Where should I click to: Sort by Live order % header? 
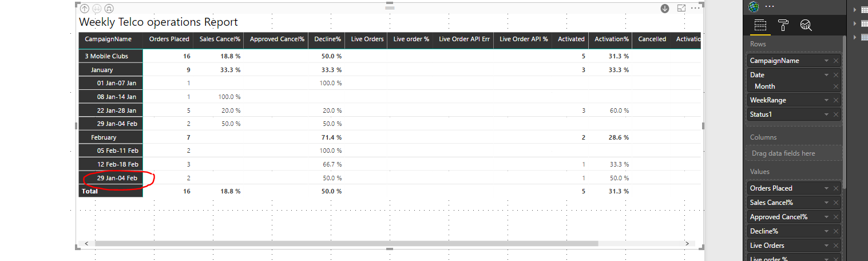(x=410, y=39)
